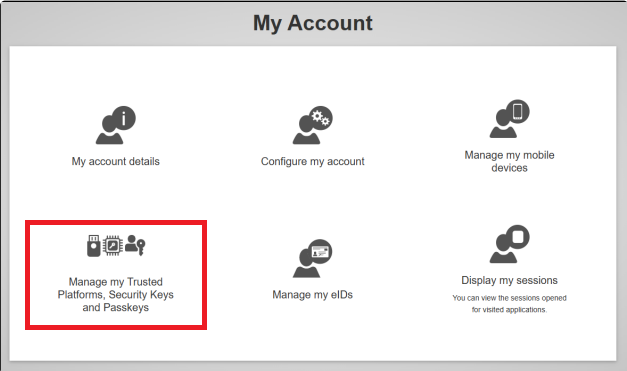The width and height of the screenshot is (627, 371).
Task: Click the USB security key icon
Action: click(94, 245)
